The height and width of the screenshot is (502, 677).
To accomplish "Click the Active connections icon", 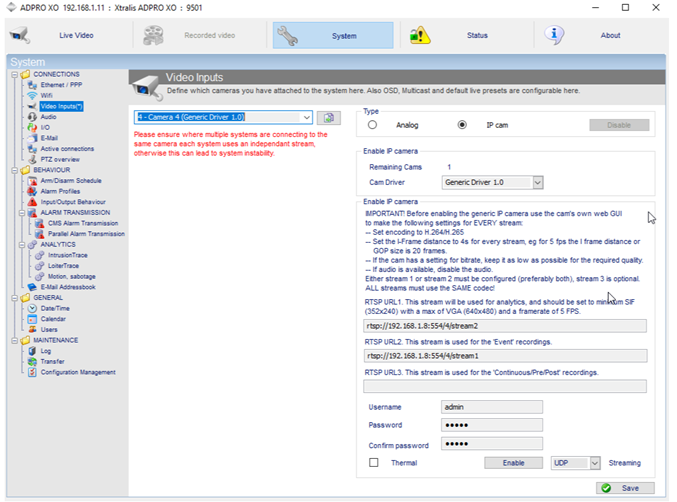I will pyautogui.click(x=32, y=149).
